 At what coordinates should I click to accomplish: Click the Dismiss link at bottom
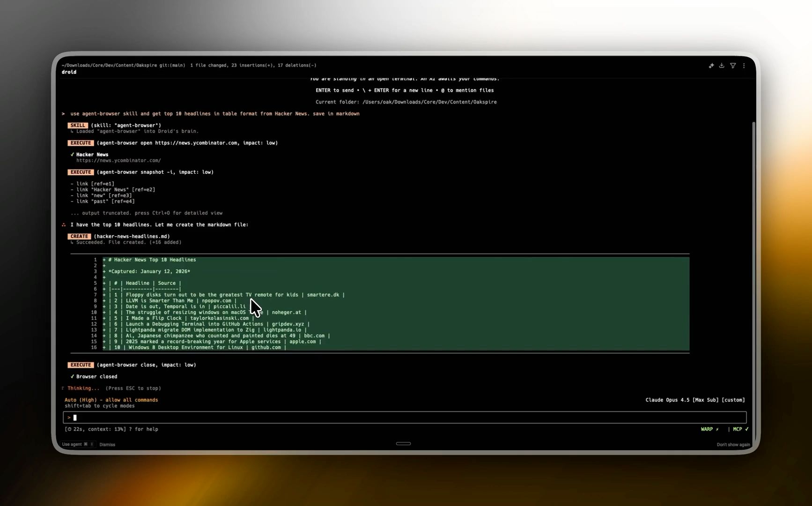pos(107,445)
